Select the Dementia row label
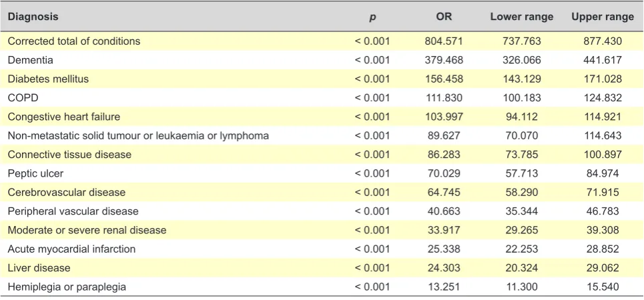644x300 pixels. point(31,60)
